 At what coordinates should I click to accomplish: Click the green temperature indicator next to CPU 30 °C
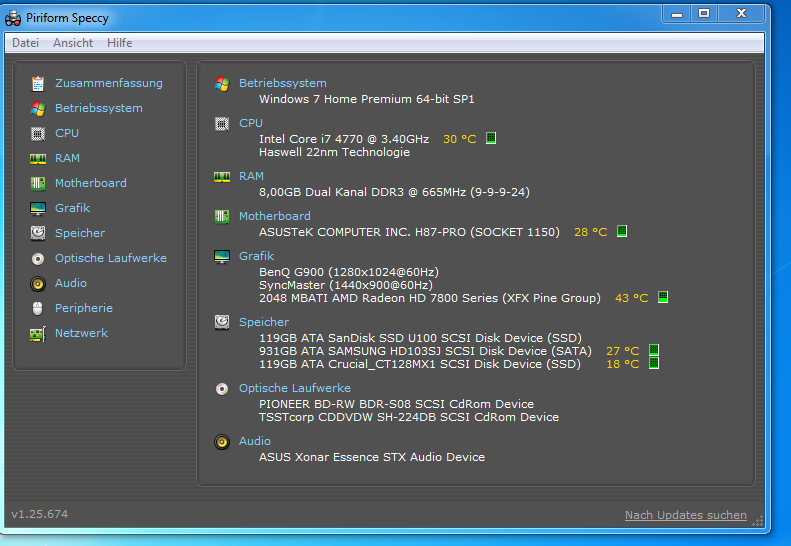pyautogui.click(x=491, y=138)
